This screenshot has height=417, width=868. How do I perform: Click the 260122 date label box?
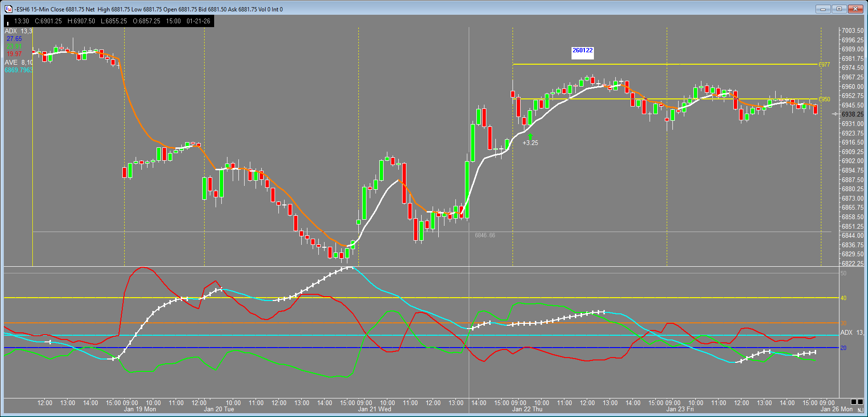pos(582,50)
